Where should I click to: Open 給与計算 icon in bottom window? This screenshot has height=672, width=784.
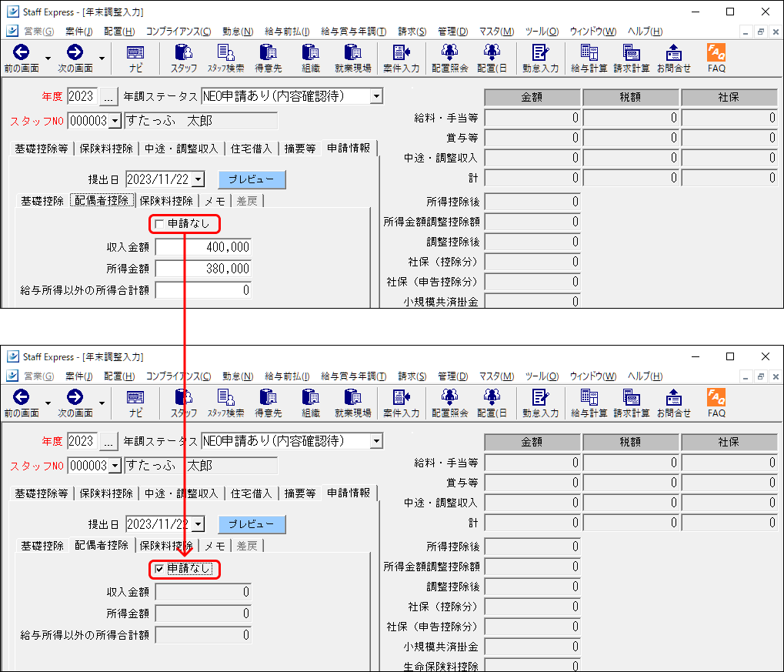589,403
